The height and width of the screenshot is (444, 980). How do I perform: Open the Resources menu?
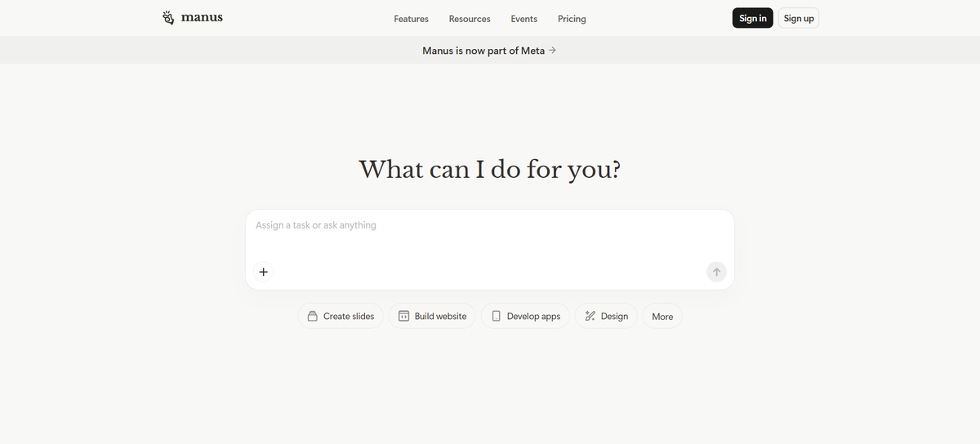point(470,19)
